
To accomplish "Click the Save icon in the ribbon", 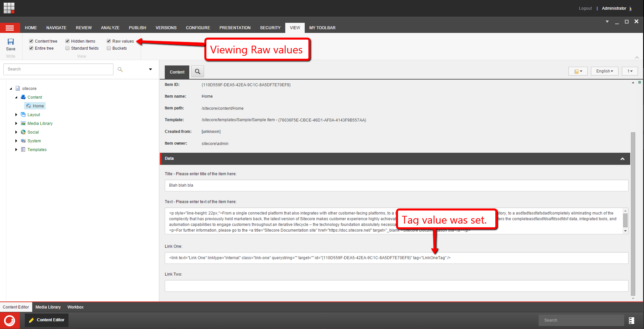I will click(11, 42).
